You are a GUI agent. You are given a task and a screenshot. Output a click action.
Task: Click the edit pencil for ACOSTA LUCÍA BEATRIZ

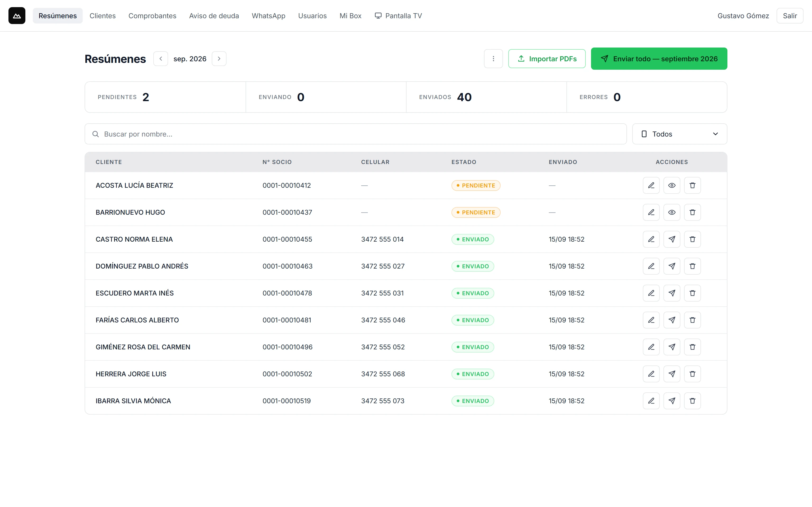click(651, 185)
